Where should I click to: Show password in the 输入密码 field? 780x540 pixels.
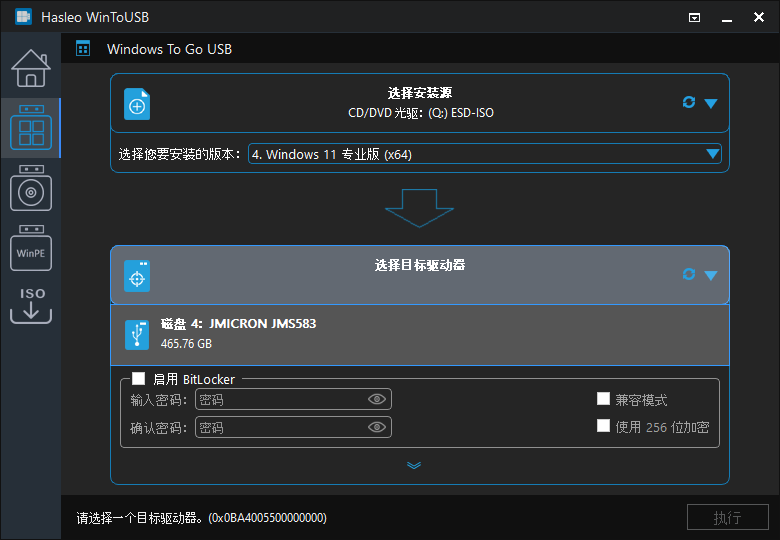[377, 399]
